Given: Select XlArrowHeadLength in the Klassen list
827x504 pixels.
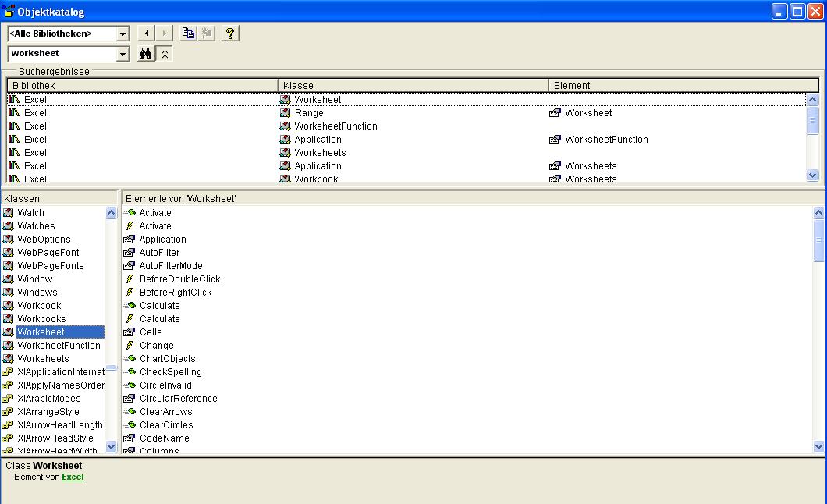Looking at the screenshot, I should (60, 425).
